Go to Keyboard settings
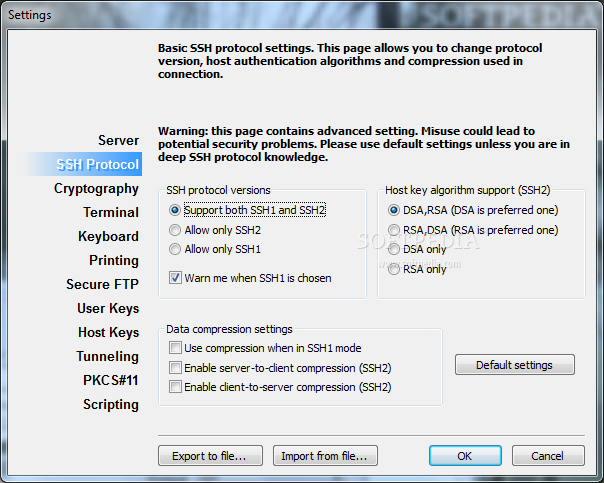 pos(108,236)
